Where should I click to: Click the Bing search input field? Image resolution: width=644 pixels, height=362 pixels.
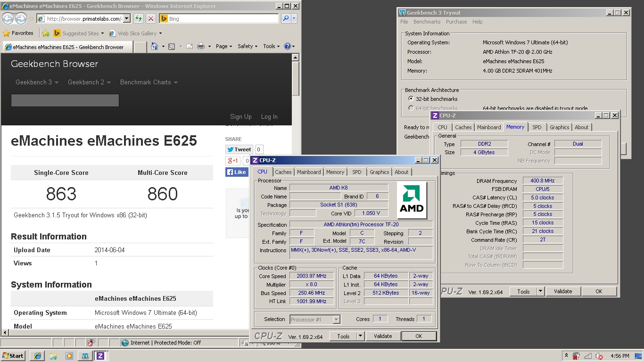pos(223,18)
